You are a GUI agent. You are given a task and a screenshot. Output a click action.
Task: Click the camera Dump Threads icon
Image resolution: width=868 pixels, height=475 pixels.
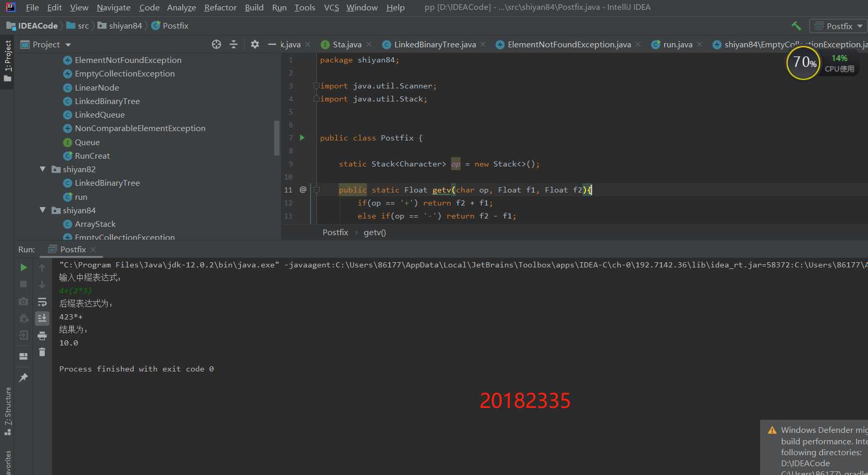23,301
